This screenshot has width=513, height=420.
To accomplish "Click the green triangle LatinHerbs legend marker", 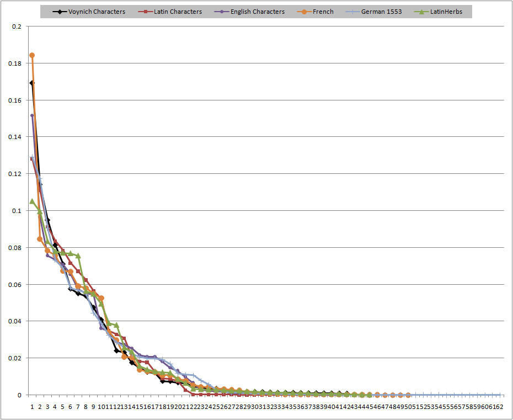I will click(x=423, y=12).
